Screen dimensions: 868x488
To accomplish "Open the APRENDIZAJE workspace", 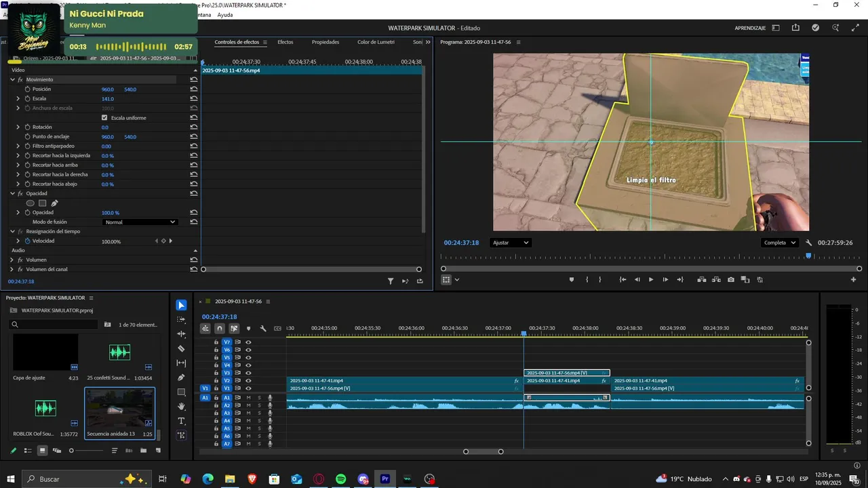I will (750, 28).
